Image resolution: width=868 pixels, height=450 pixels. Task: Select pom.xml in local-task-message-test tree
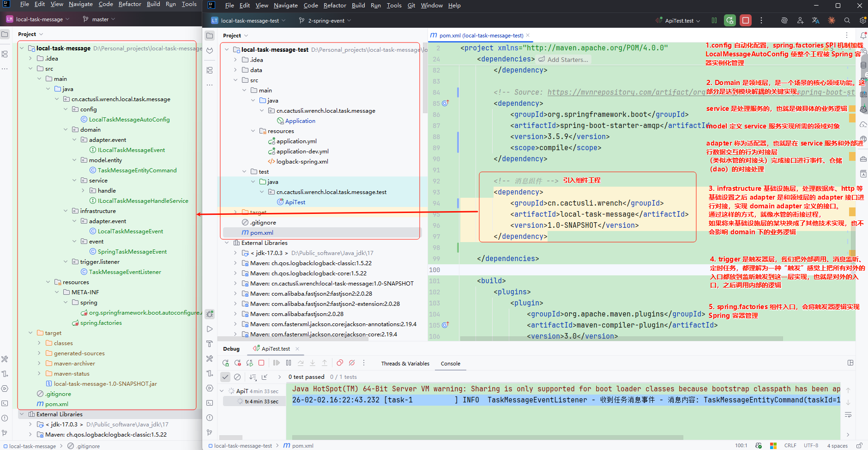coord(262,233)
